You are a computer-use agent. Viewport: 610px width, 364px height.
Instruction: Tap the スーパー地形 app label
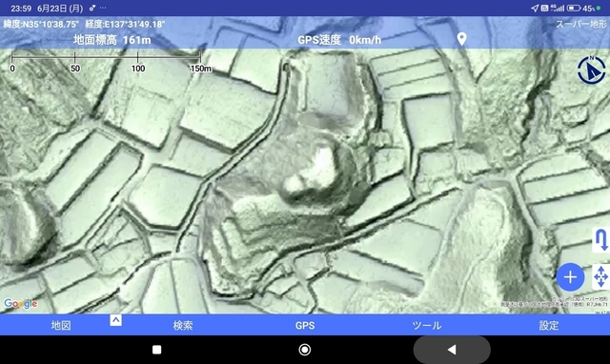coord(581,24)
